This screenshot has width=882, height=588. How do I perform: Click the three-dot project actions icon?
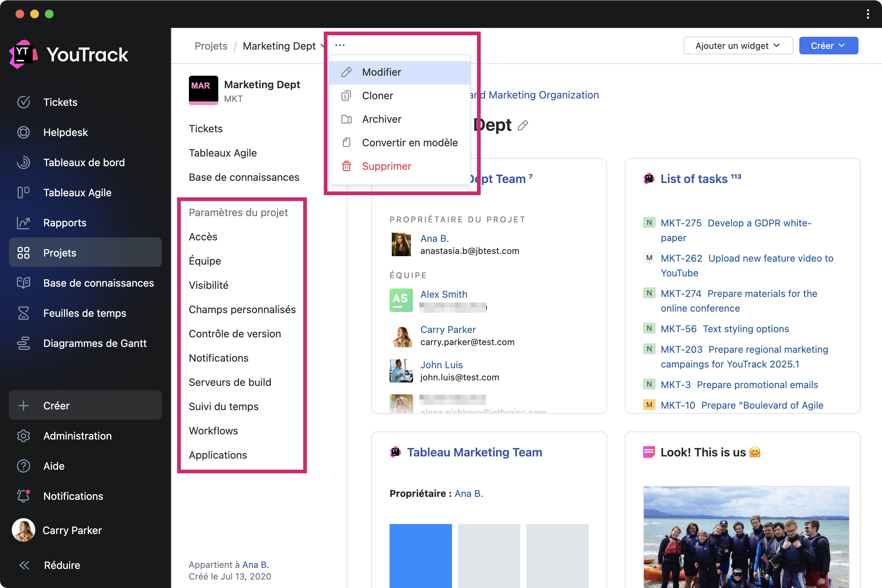click(x=340, y=45)
